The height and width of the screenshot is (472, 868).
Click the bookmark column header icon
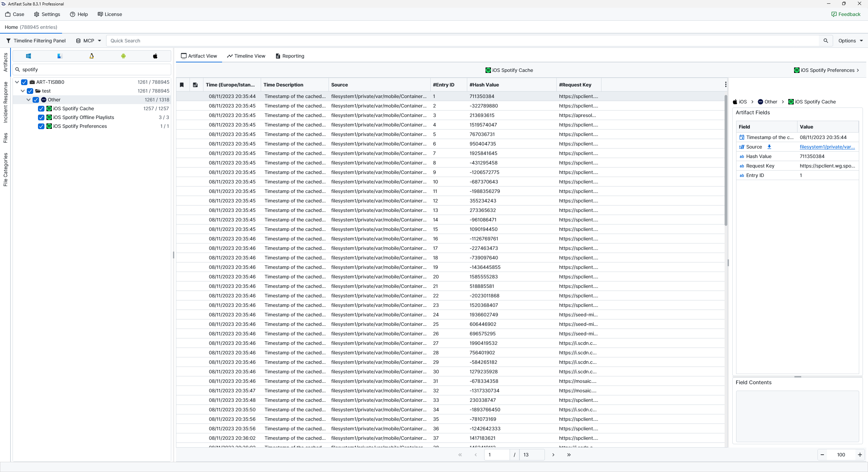(x=182, y=85)
